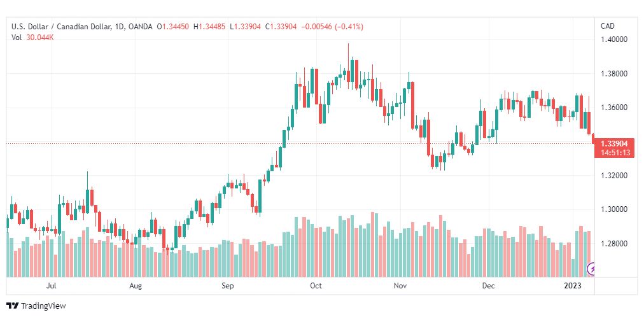Select the Oct label on time axis
Viewport: 644px width, 317px height.
tap(316, 286)
